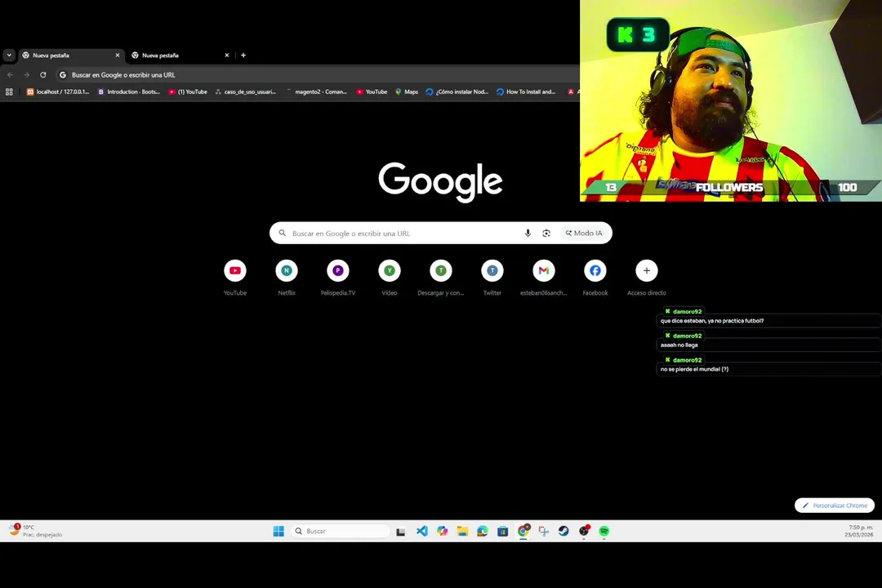Open the apps grid in bookmarks bar
This screenshot has height=588, width=882.
(x=9, y=91)
